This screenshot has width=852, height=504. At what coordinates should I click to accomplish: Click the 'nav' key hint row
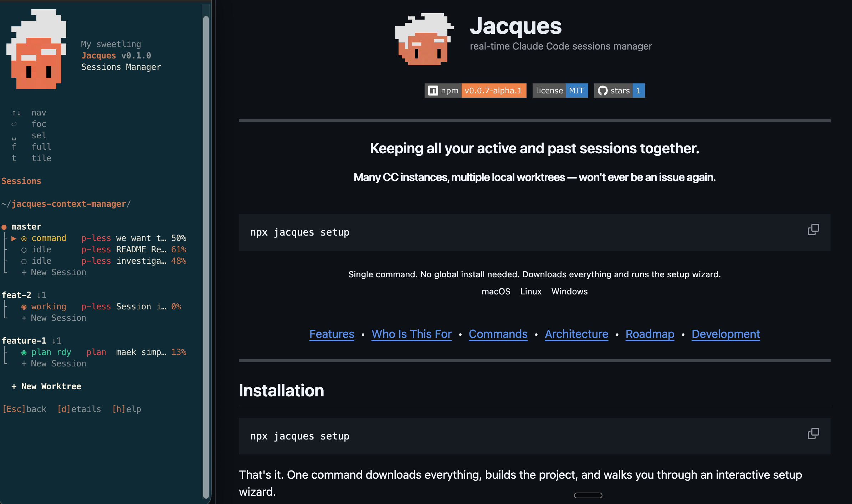(x=29, y=113)
